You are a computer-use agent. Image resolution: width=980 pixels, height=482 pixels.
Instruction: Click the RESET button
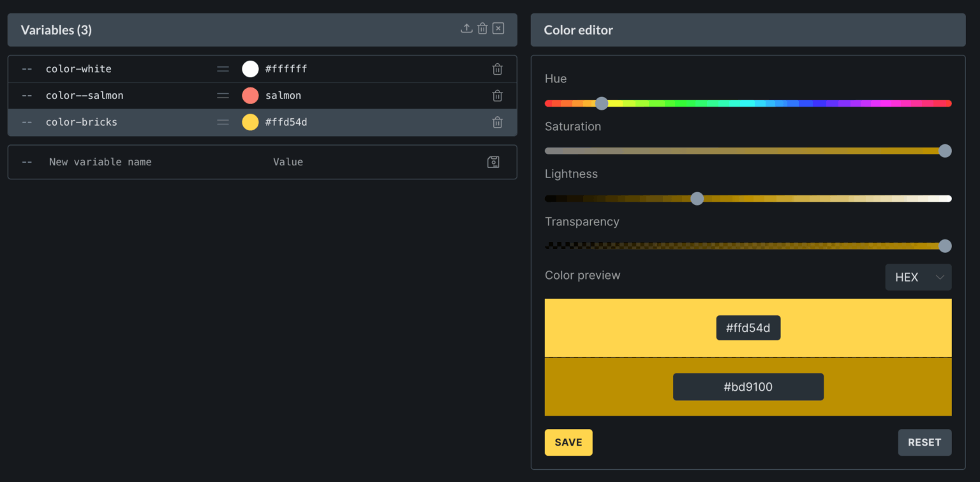point(924,442)
